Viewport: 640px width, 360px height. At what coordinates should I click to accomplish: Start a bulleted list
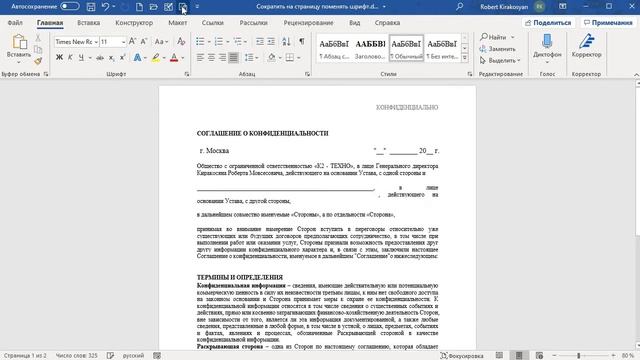click(200, 42)
